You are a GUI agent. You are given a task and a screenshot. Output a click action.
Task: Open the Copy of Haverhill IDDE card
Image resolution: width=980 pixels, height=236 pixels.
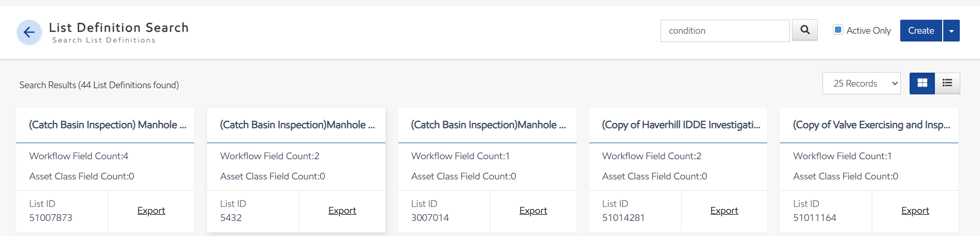(x=681, y=125)
